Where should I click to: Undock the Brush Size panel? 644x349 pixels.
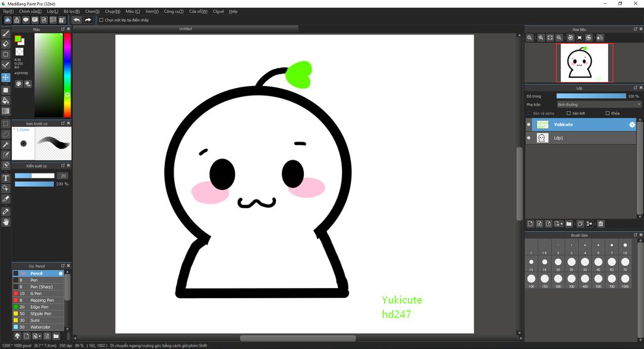pos(635,235)
